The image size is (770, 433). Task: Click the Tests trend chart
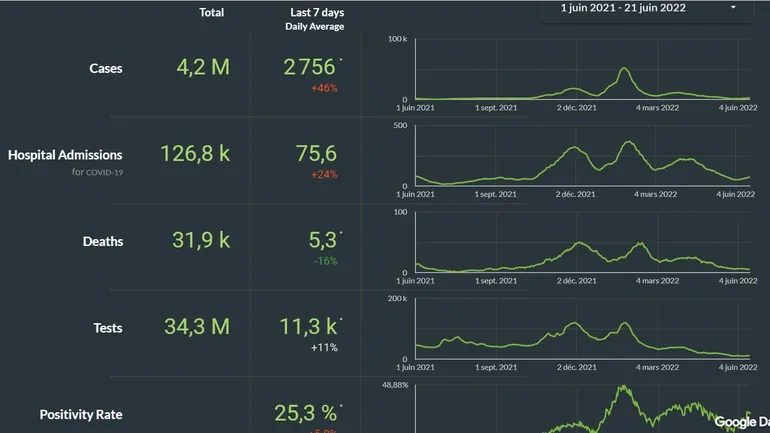pos(582,330)
